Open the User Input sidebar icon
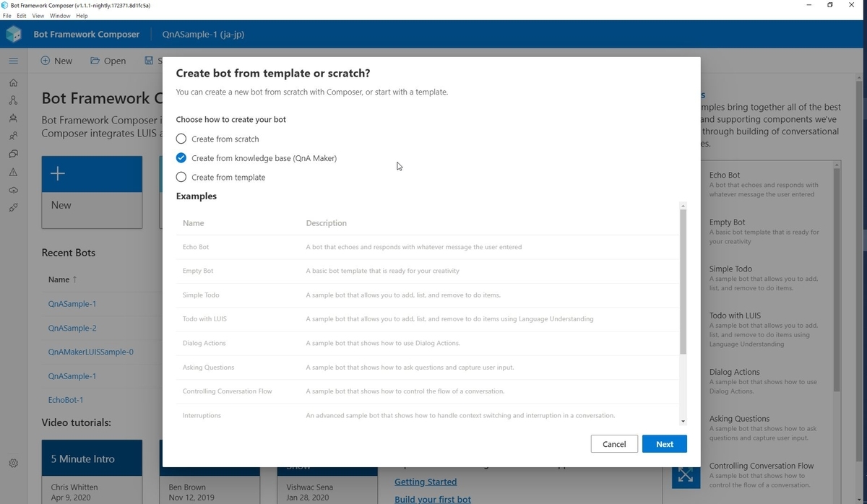Screen dimensions: 867x504 13,136
